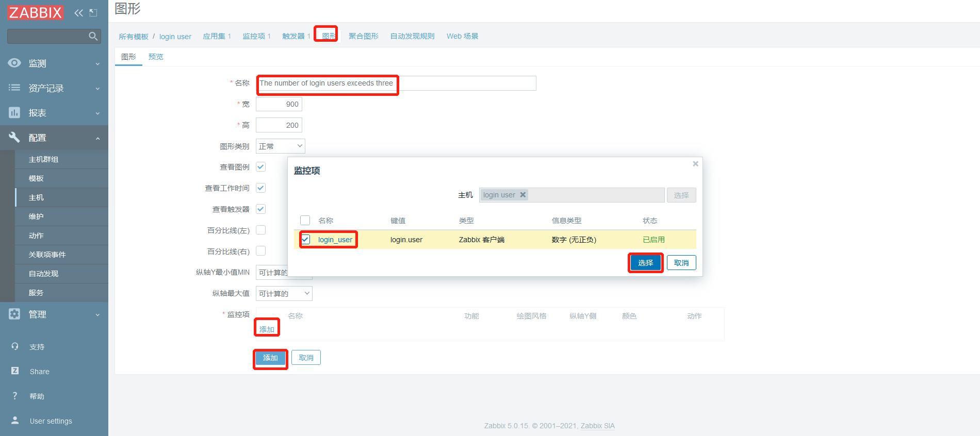Click 取消 at bottom of form
This screenshot has height=436, width=980.
[306, 358]
